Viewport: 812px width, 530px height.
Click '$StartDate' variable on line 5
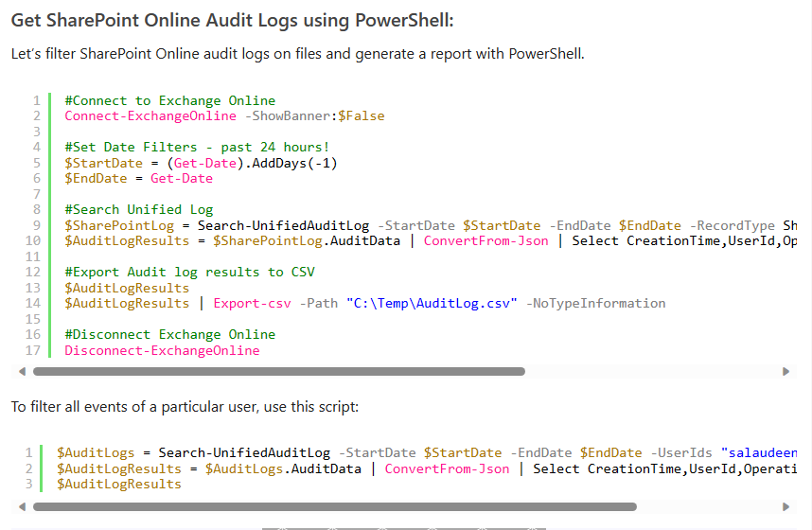103,163
